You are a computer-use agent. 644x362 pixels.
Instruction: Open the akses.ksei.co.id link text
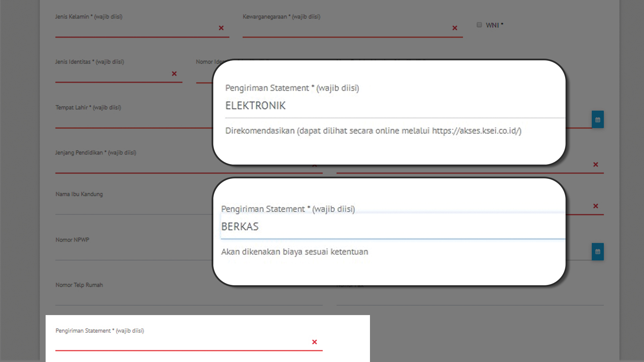click(x=476, y=131)
